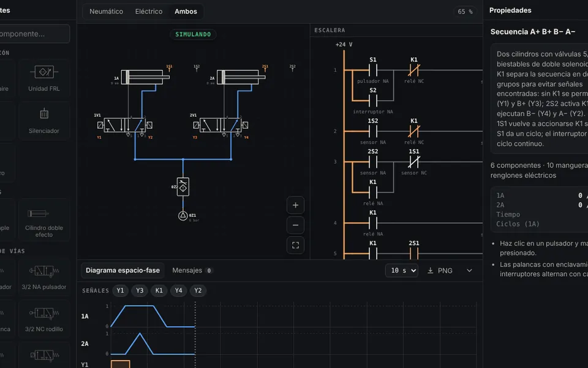Collapse the bottom diagram panel
Viewport: 588px width, 368px height.
(469, 270)
